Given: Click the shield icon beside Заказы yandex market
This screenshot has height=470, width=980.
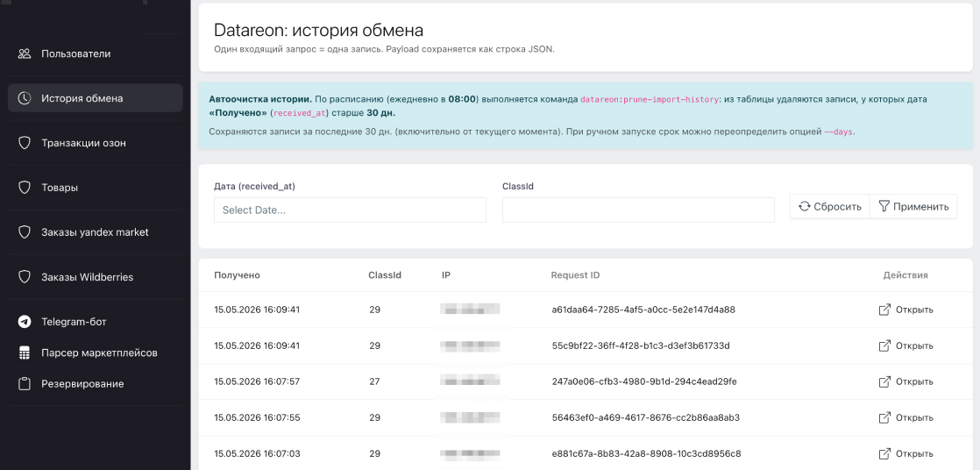Looking at the screenshot, I should tap(25, 232).
